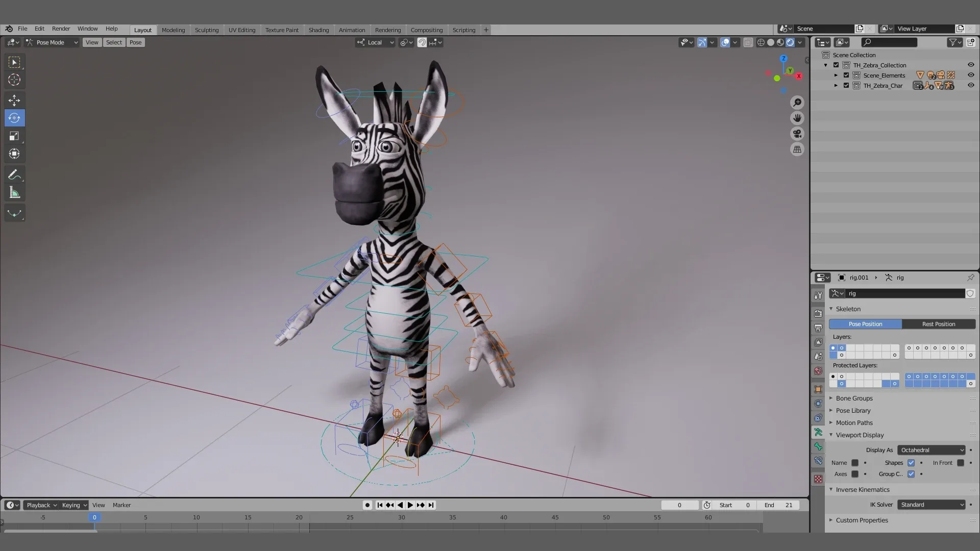Toggle visibility of TH_Zebra_Collection
The width and height of the screenshot is (980, 551).
click(x=971, y=65)
